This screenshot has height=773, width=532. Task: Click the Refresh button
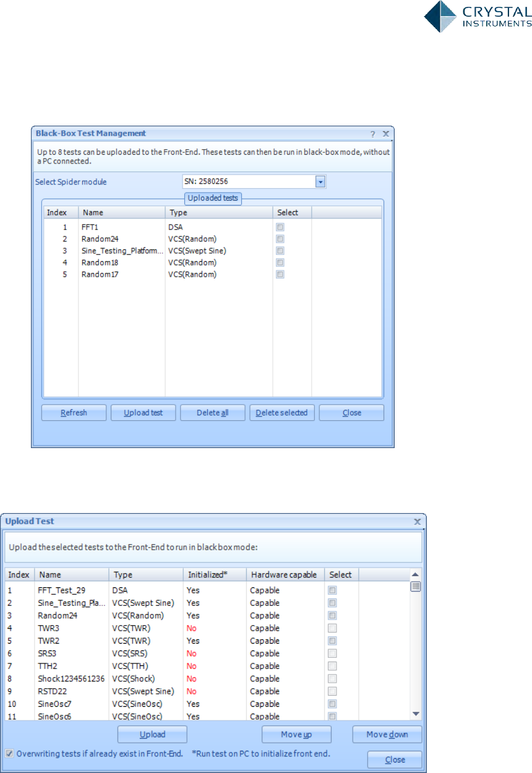click(74, 413)
